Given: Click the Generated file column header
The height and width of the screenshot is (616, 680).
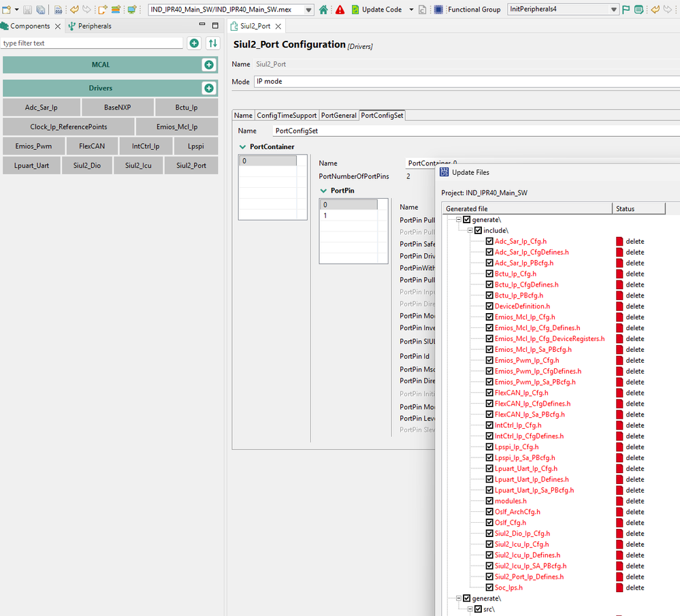Looking at the screenshot, I should point(527,209).
